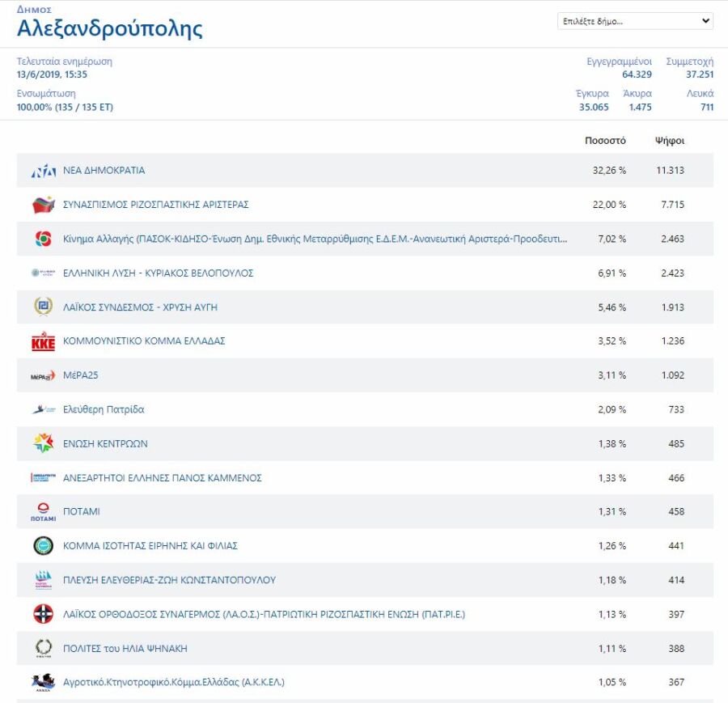Select ΠΛΕΥΣΗ ΕΛΕΥΘΕΡΙΑΣ-ΖΩΗ ΚΩΝΣΤΑΝΤΟΠΟΥΛΟΥ party name

pyautogui.click(x=170, y=580)
